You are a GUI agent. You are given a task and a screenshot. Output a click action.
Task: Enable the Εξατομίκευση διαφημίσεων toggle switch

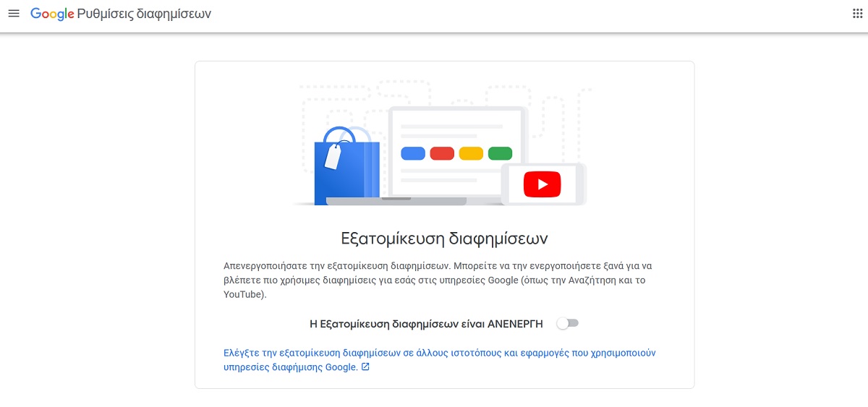568,324
